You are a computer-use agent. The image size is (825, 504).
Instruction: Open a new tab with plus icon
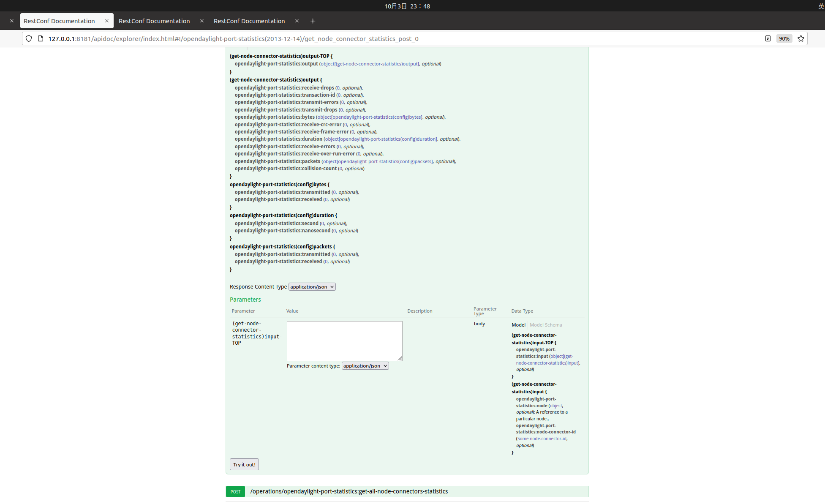click(313, 21)
